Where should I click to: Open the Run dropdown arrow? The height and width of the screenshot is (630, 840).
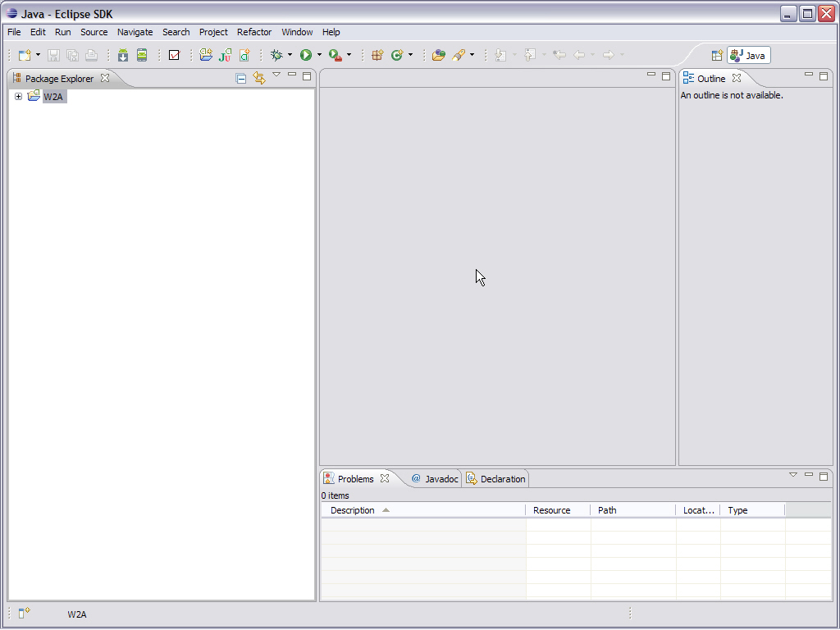coord(319,55)
